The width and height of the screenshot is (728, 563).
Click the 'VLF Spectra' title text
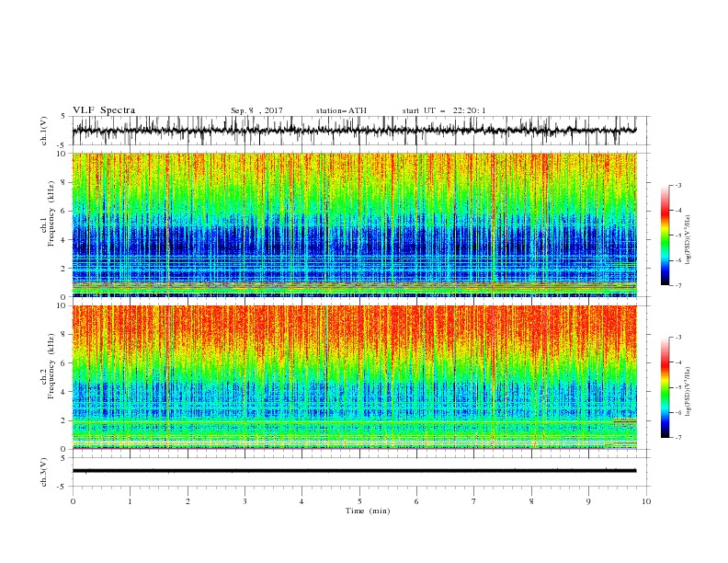(104, 110)
